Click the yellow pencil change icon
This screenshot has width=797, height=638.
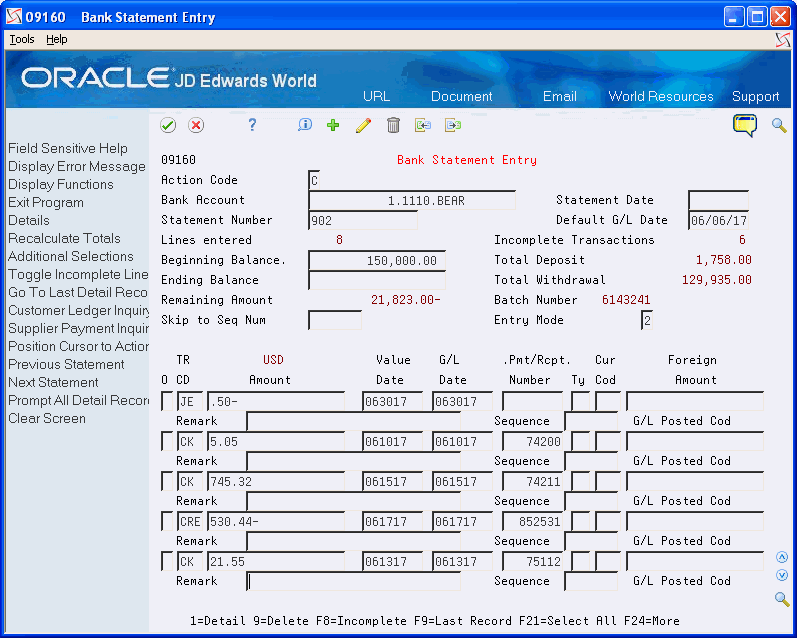(363, 125)
